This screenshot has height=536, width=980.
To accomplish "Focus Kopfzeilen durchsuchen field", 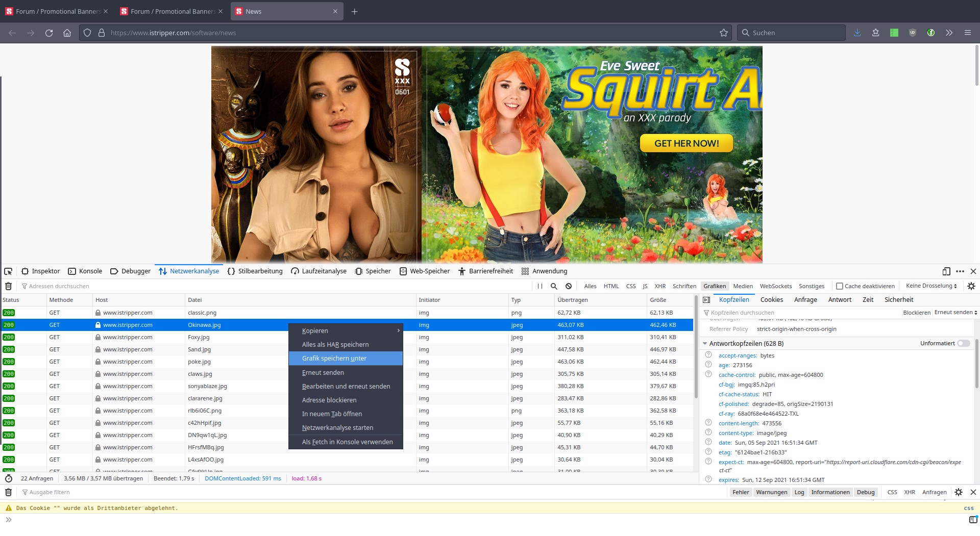I will [x=801, y=313].
